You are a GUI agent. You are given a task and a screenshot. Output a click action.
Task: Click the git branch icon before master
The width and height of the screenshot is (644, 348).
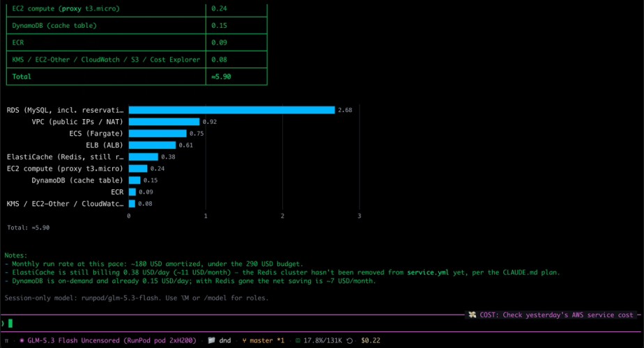click(245, 340)
